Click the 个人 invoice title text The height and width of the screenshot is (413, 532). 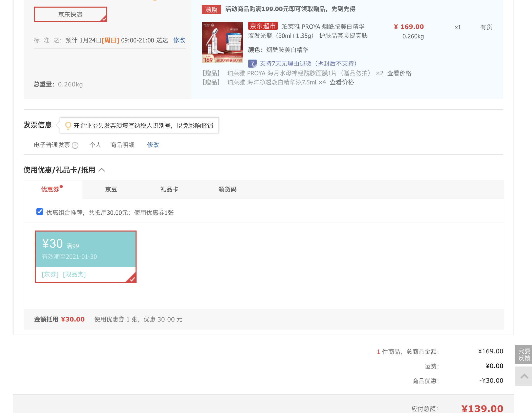[x=95, y=145]
